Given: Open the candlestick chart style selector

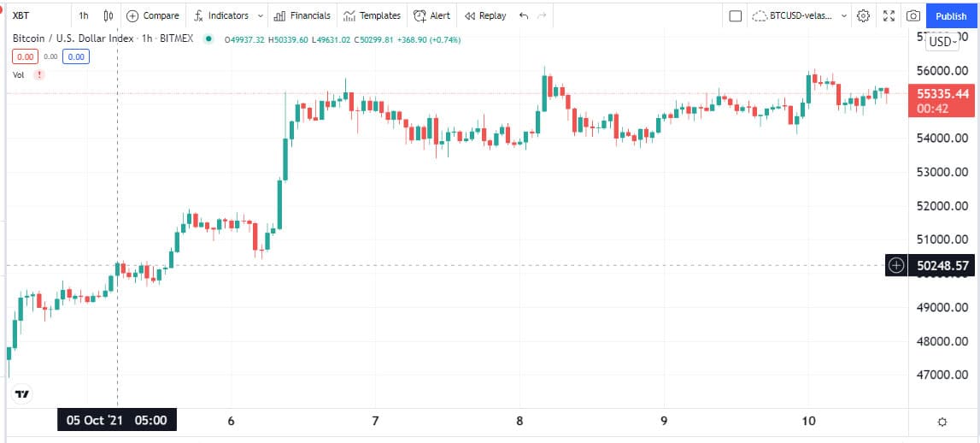Looking at the screenshot, I should 109,15.
